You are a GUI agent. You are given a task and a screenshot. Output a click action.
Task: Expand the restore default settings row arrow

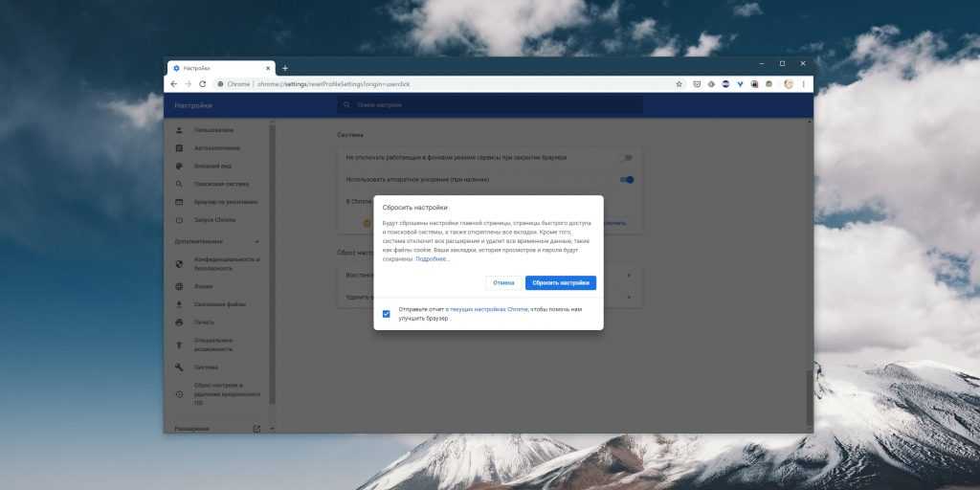[x=629, y=276]
